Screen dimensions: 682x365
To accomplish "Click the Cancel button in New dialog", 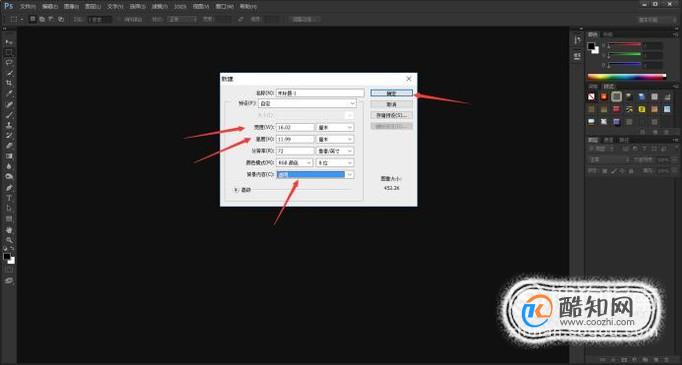I will (x=391, y=104).
